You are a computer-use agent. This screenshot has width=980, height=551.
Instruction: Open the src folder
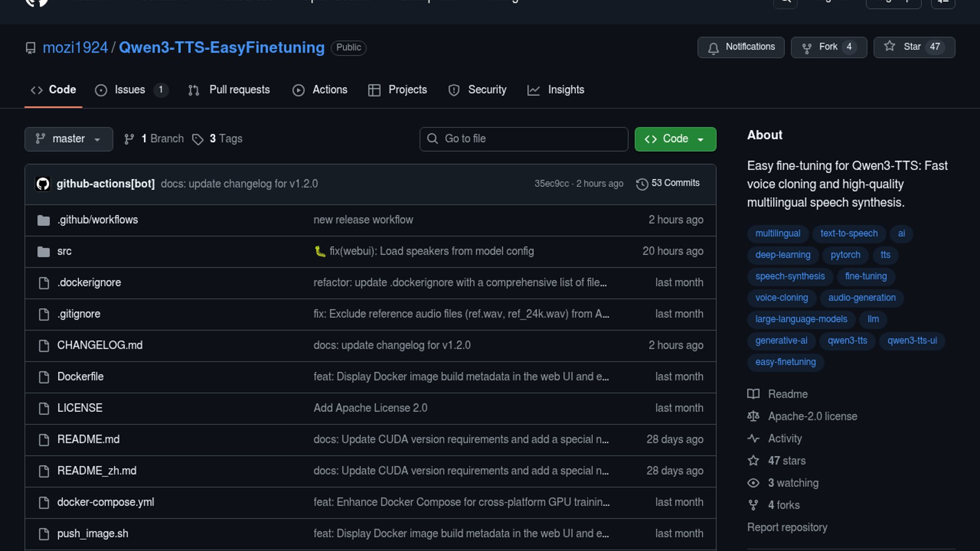click(64, 252)
